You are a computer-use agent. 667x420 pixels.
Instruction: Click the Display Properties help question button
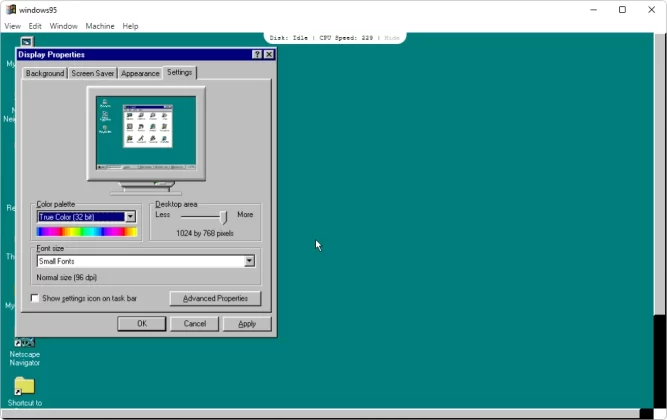(257, 54)
